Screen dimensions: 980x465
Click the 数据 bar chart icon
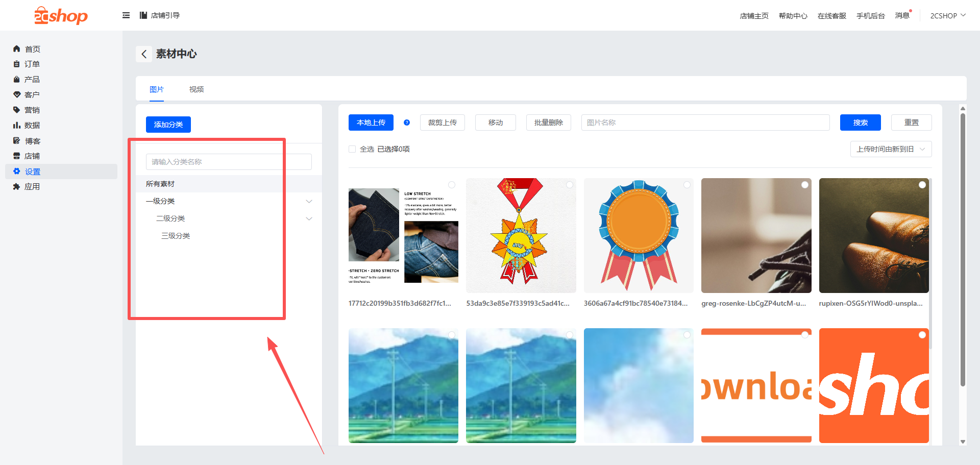click(x=16, y=126)
